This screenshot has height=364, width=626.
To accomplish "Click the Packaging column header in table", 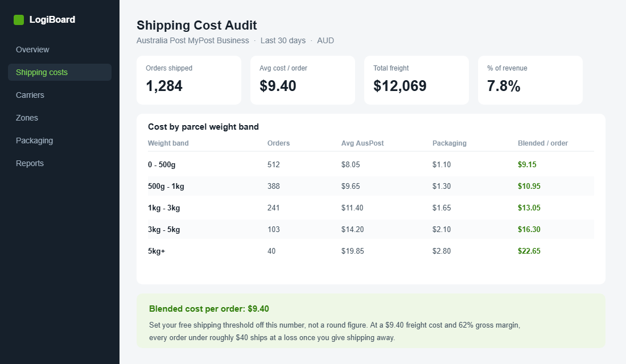I will point(449,143).
